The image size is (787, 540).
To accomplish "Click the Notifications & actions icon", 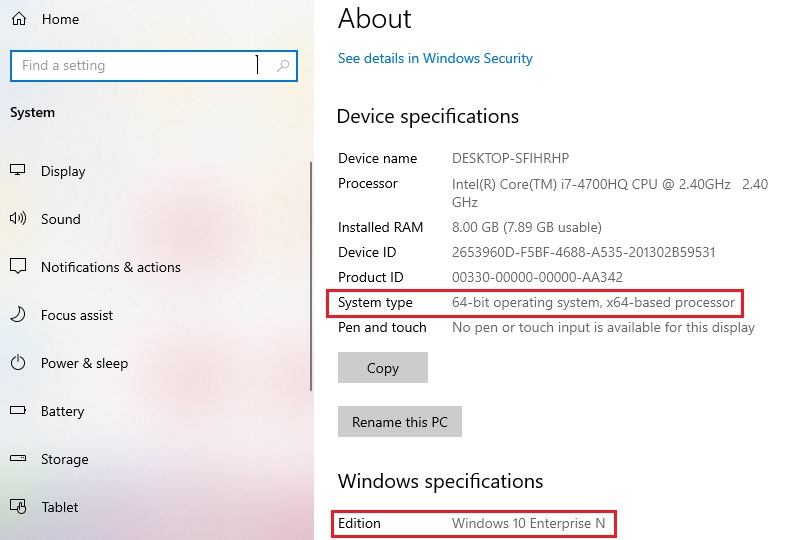I will tap(18, 267).
